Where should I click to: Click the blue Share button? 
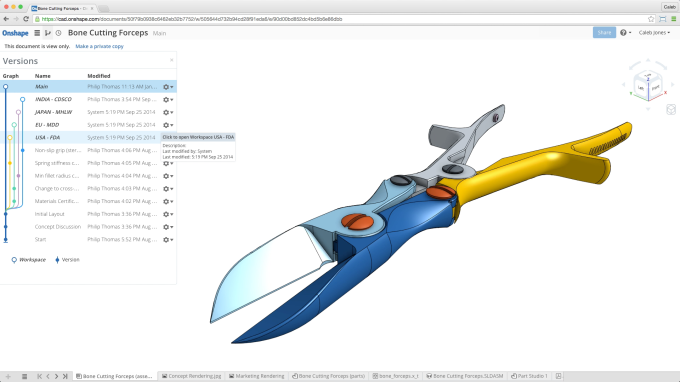pyautogui.click(x=604, y=33)
